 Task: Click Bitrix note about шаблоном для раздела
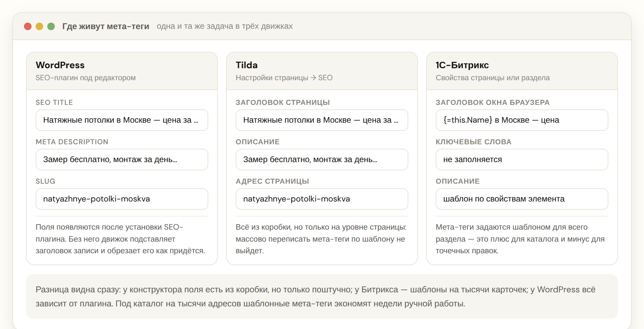520,239
